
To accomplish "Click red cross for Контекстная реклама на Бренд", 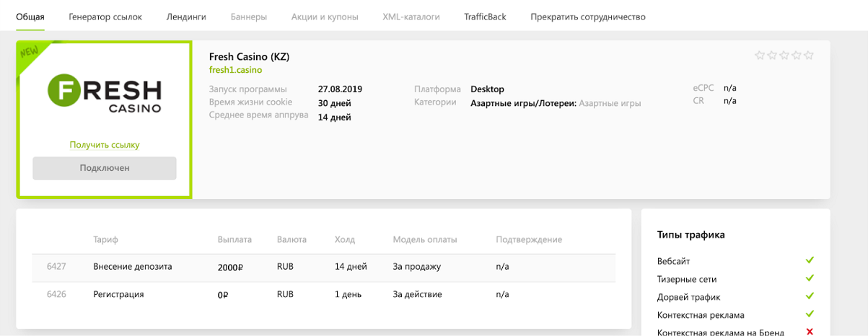I will [810, 332].
